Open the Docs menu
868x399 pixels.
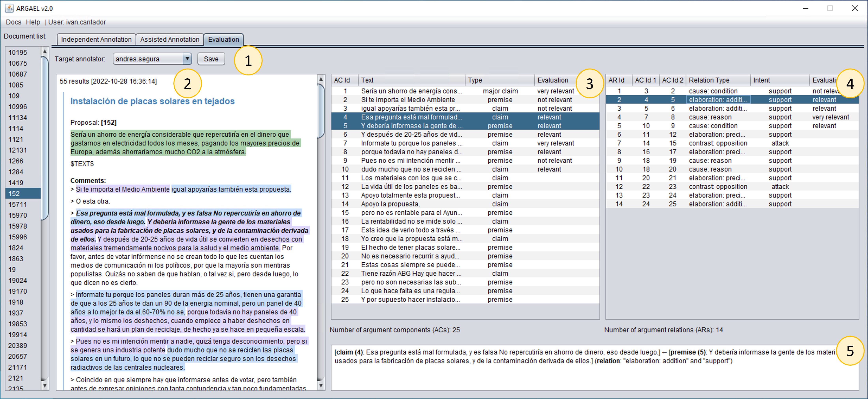(x=13, y=22)
